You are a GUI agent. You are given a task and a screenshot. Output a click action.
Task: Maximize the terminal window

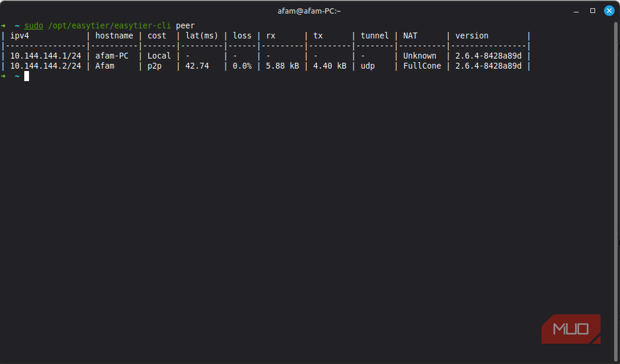coord(592,11)
